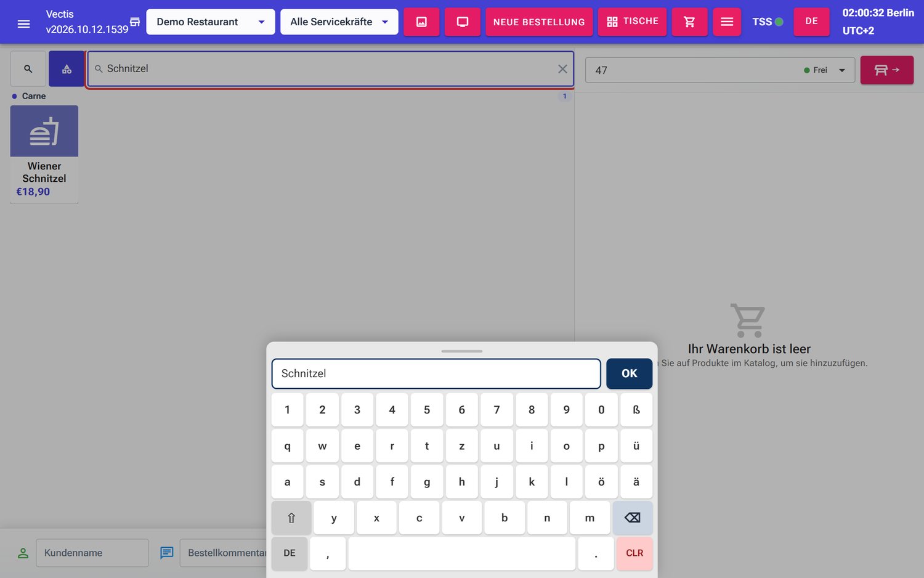924x578 pixels.
Task: Click the categories shapes icon button
Action: click(x=67, y=69)
